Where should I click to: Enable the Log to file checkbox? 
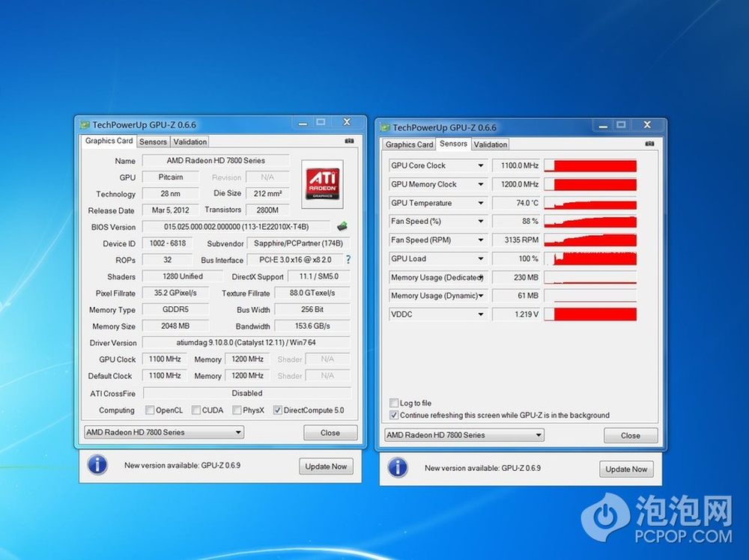click(394, 403)
